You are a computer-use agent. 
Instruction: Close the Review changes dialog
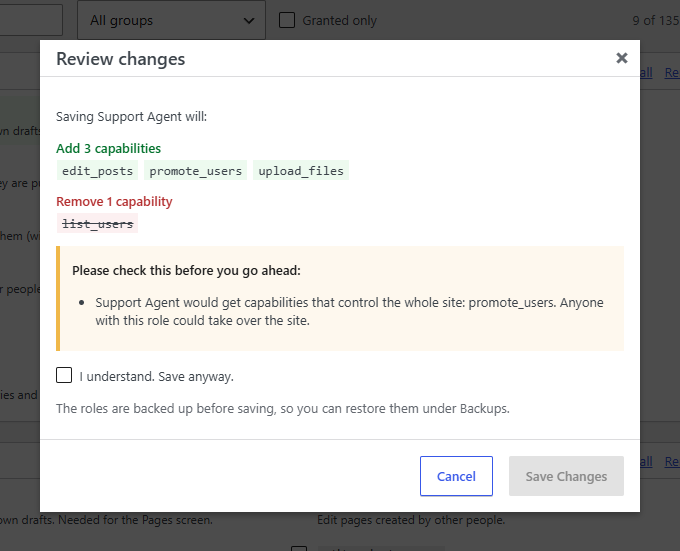point(621,58)
